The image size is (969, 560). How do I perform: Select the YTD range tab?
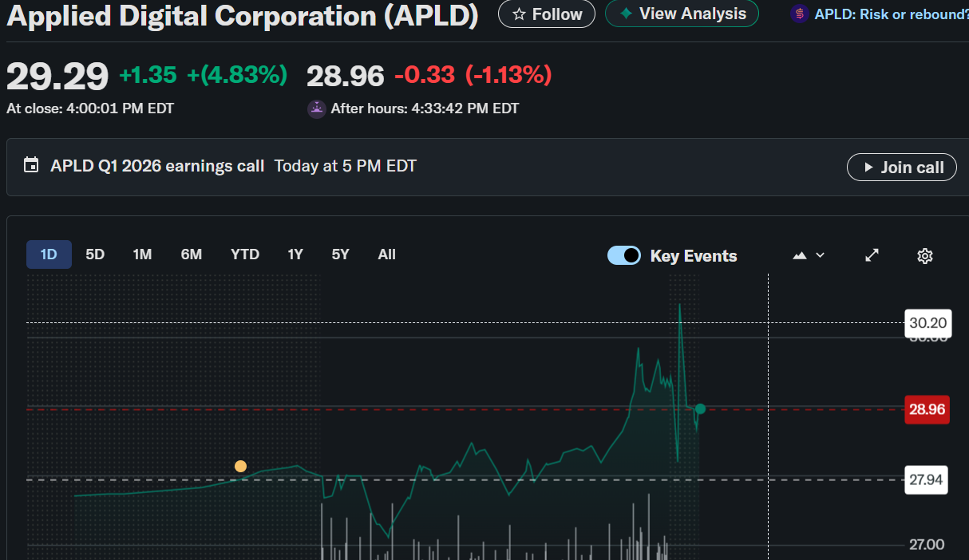click(x=245, y=254)
